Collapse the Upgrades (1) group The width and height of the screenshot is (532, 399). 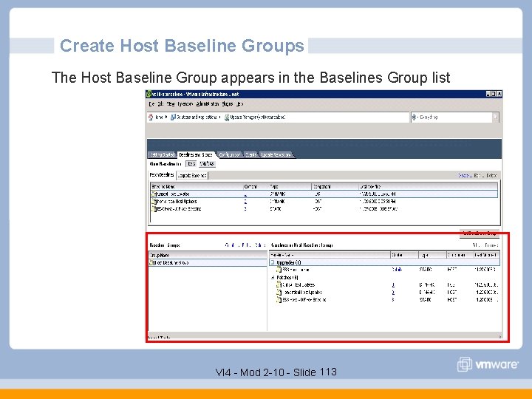coord(273,262)
